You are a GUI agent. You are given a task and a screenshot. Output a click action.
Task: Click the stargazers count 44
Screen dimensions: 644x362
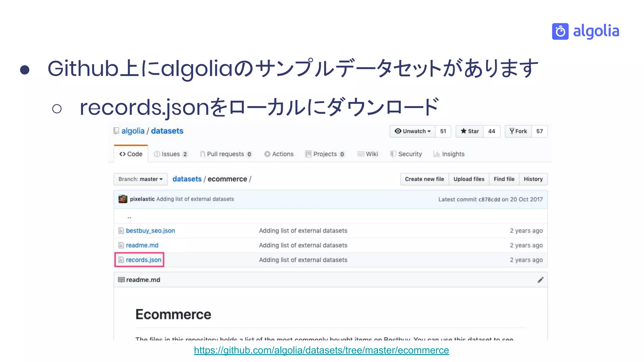click(491, 131)
